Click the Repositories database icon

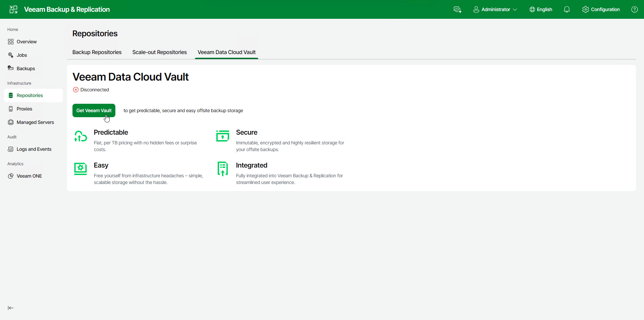pos(11,95)
